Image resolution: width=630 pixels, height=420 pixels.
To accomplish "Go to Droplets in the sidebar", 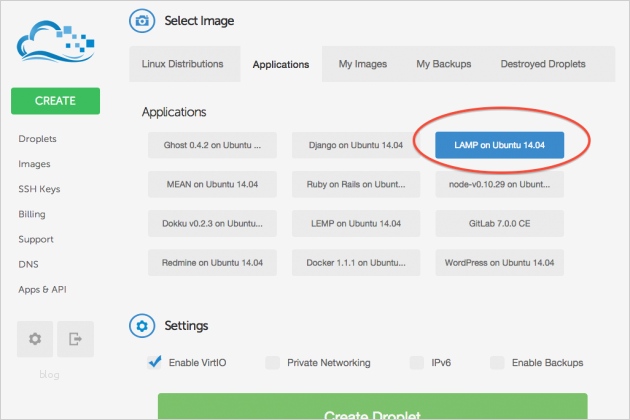I will coord(37,138).
